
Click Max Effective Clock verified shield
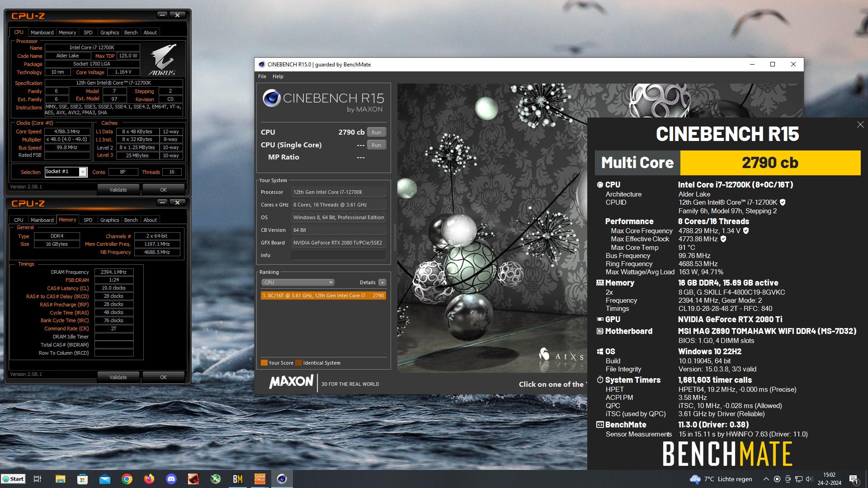pos(723,239)
